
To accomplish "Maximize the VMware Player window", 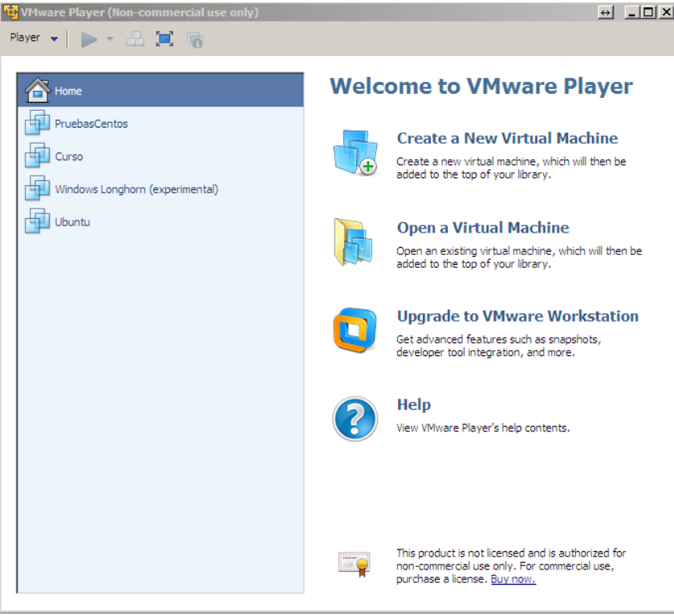I will pos(648,12).
